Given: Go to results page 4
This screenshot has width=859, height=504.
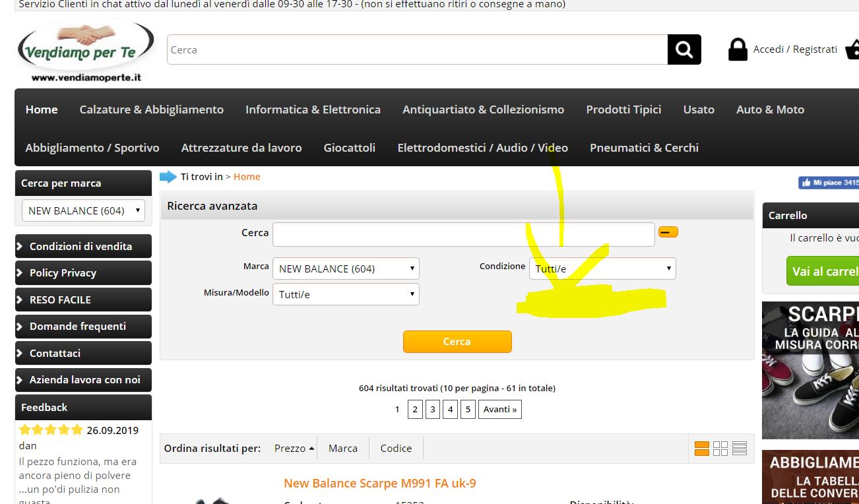Looking at the screenshot, I should 451,410.
